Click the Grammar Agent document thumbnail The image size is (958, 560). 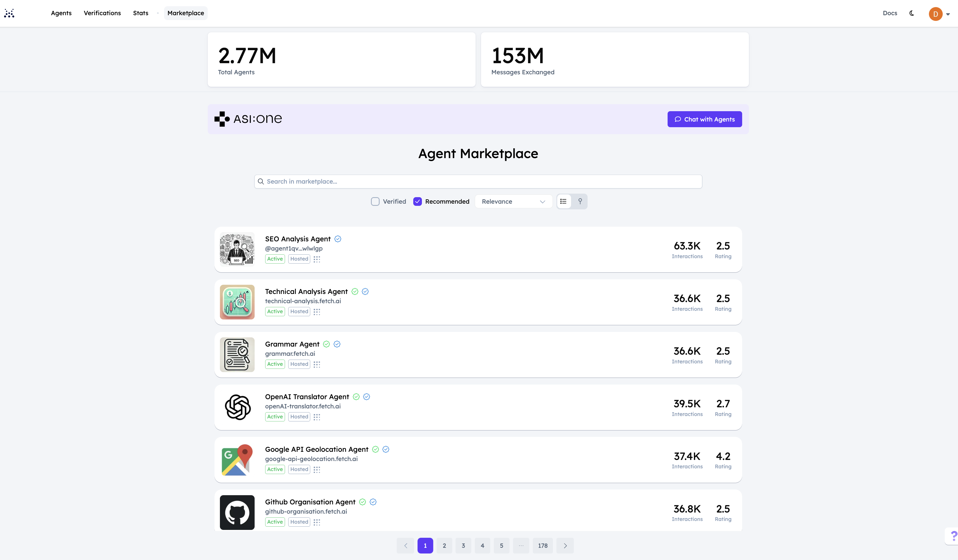237,355
